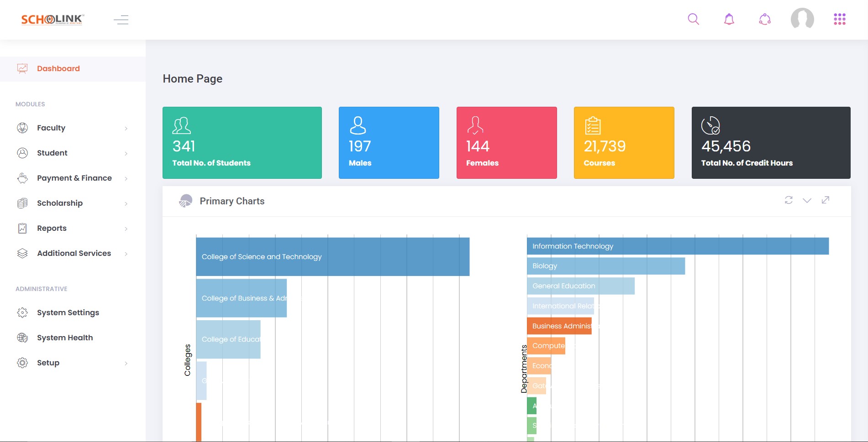868x442 pixels.
Task: Select the System Settings gear icon
Action: pos(22,312)
